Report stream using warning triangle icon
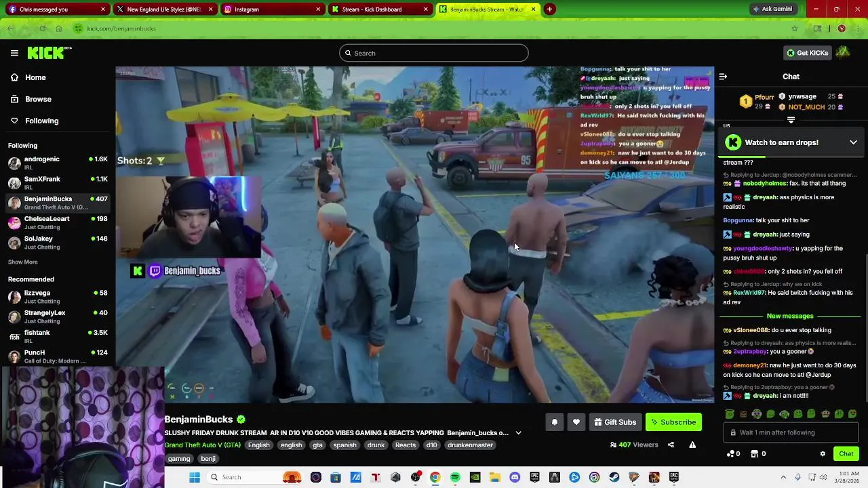The width and height of the screenshot is (868, 488). point(692,445)
